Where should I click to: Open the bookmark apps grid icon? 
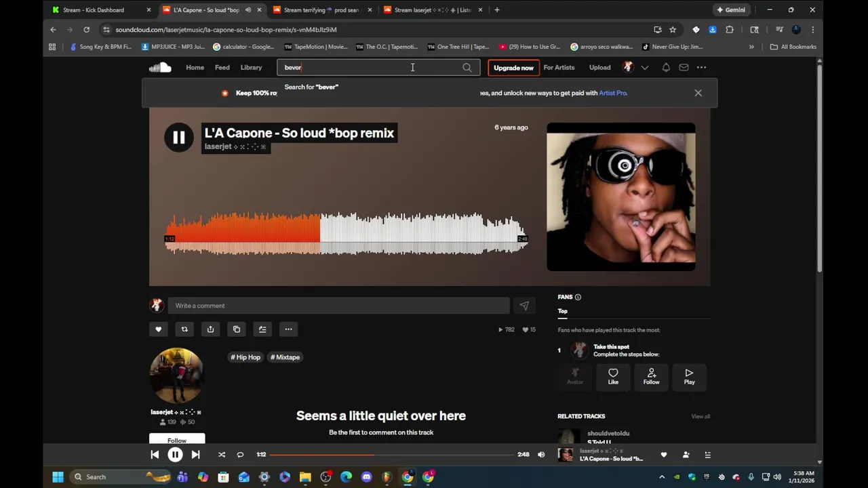(x=52, y=47)
